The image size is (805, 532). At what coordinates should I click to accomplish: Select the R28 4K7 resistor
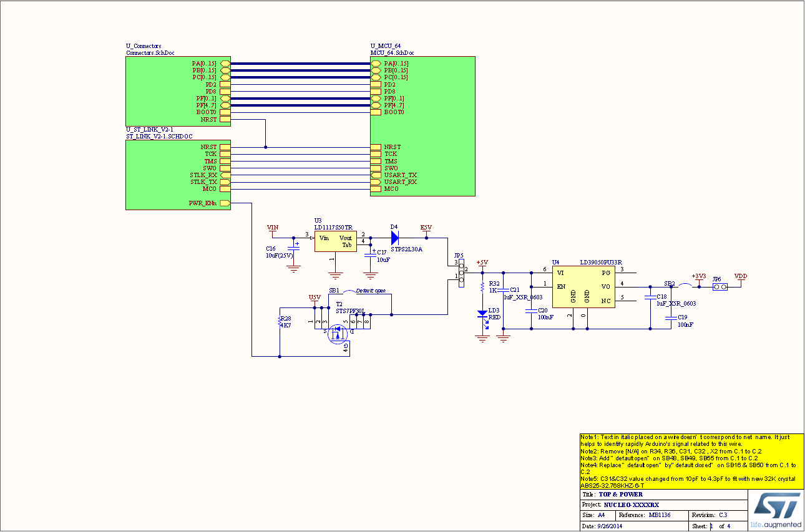[x=280, y=322]
